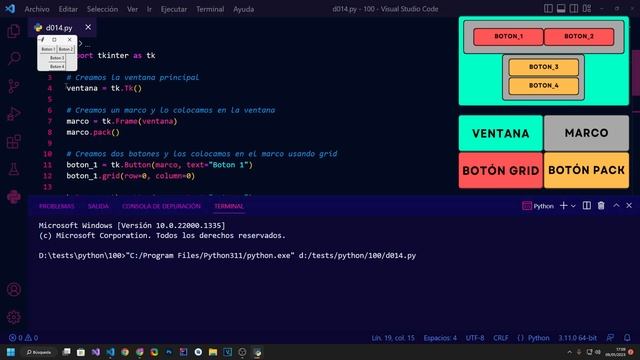The width and height of the screenshot is (640, 360).
Task: Close the d014.py editor tab
Action: [88, 27]
